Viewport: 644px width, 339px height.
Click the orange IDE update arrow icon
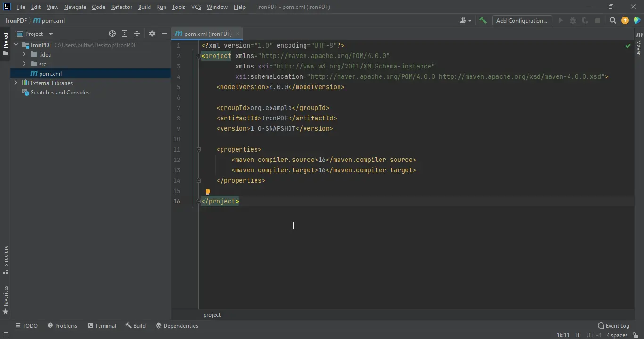[625, 20]
